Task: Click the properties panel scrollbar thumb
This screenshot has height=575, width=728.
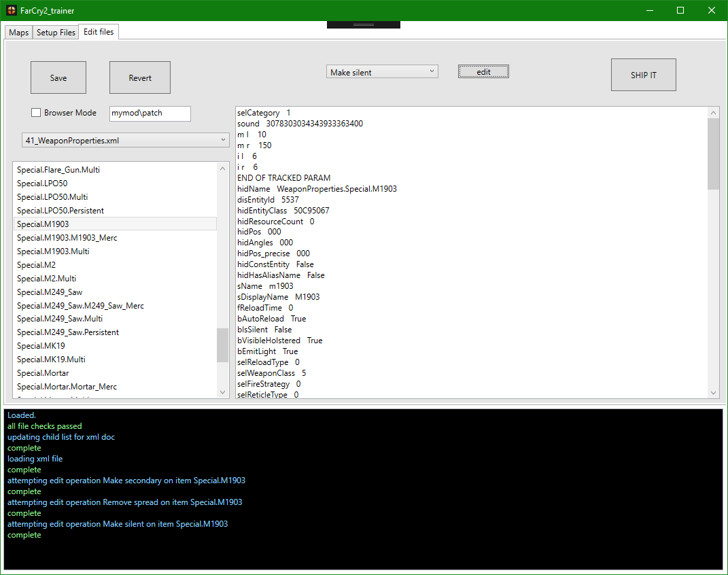Action: tap(713, 153)
